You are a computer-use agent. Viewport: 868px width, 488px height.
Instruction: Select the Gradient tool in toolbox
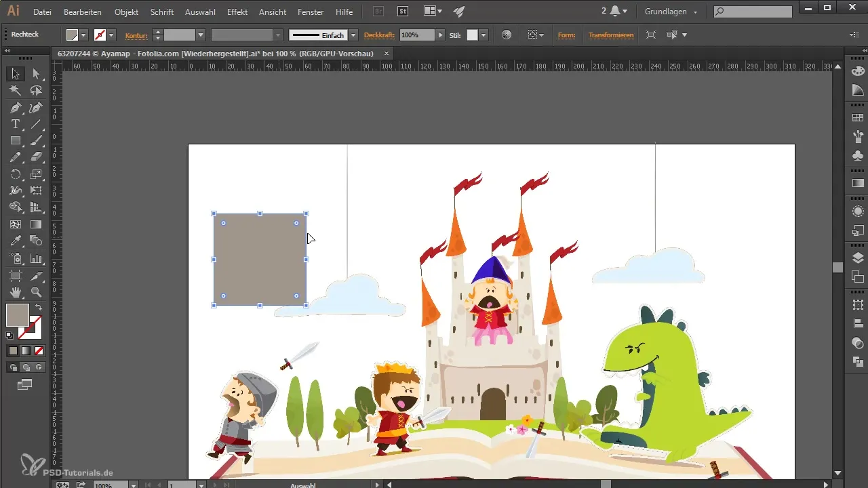[x=37, y=224]
